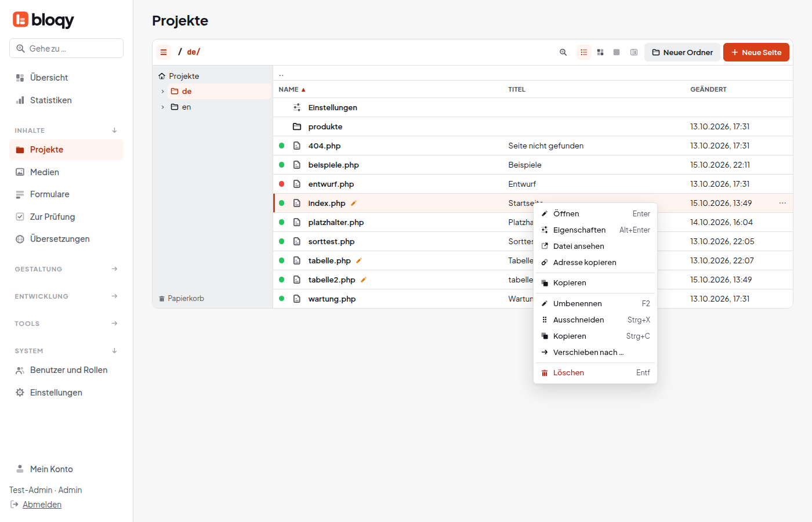Click the Abmelden link

click(42, 505)
